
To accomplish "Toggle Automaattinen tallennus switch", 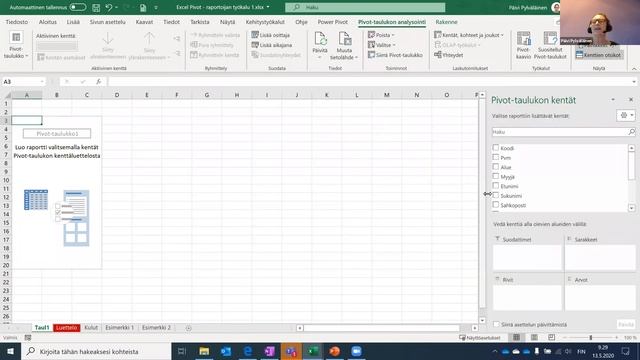I will [78, 7].
